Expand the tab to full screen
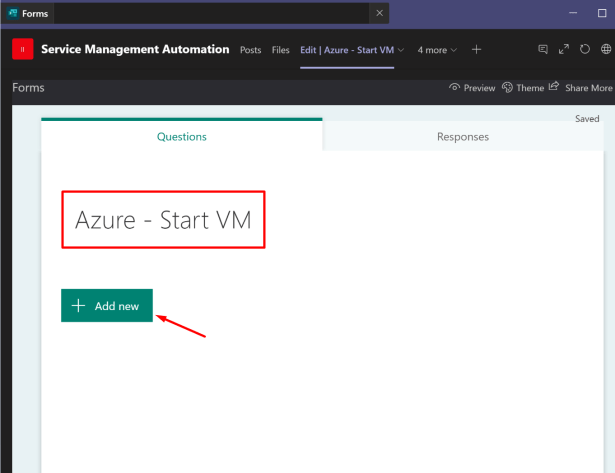Screen dimensions: 615x473 (x=564, y=49)
